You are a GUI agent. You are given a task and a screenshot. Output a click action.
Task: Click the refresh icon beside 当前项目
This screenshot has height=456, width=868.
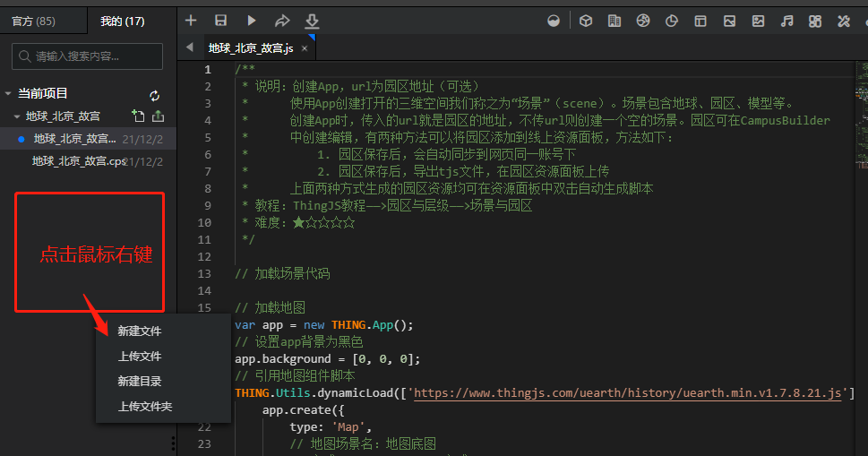pos(154,95)
